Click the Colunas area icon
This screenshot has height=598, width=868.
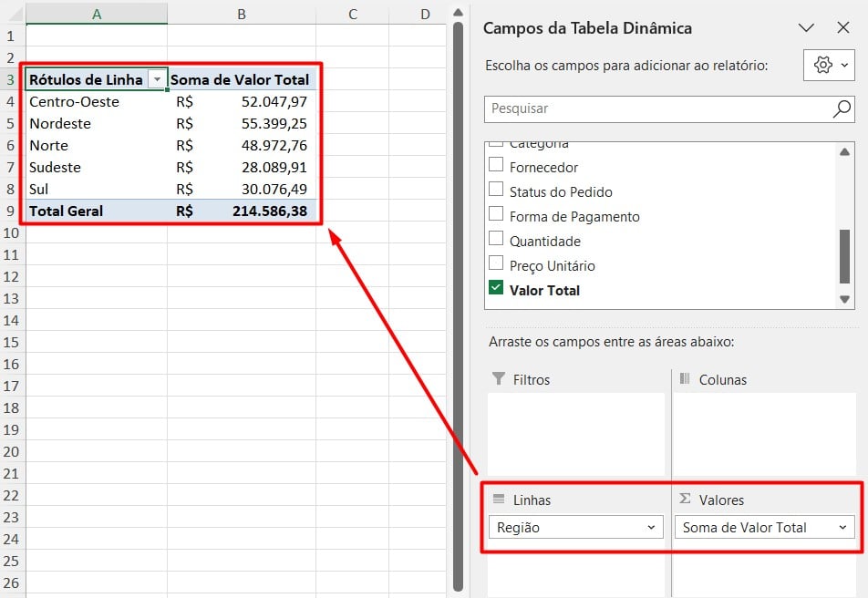[x=685, y=379]
